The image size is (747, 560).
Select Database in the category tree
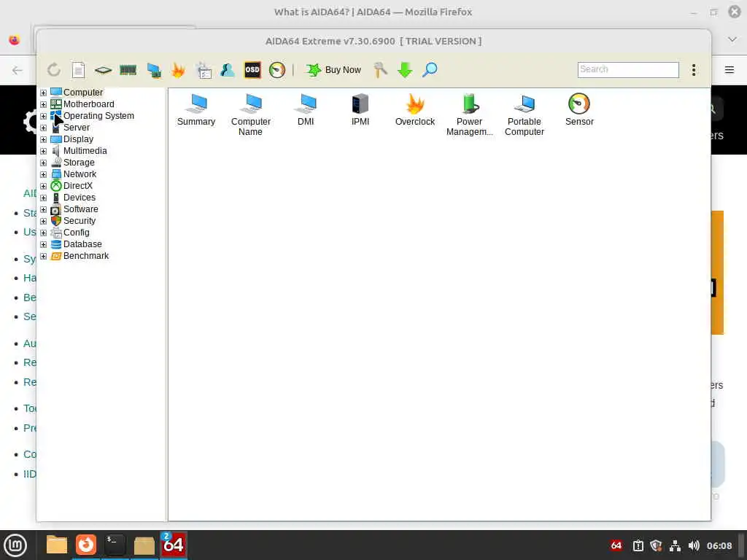(x=82, y=244)
